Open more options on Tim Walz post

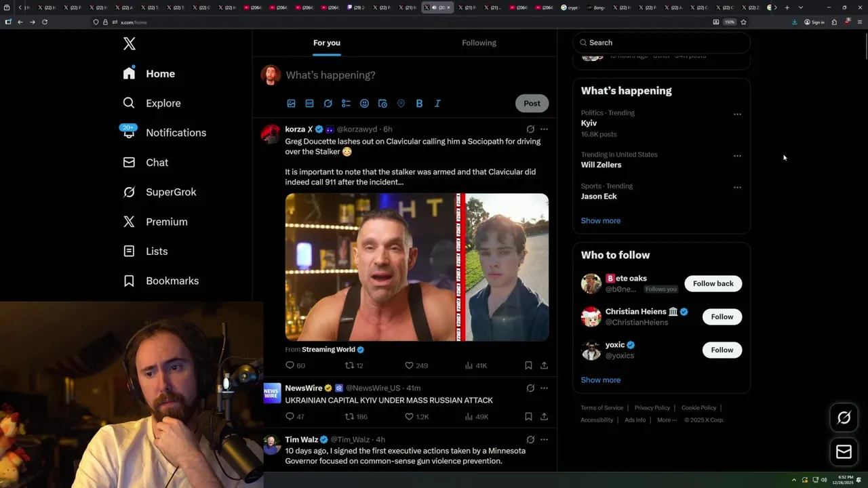(x=544, y=440)
